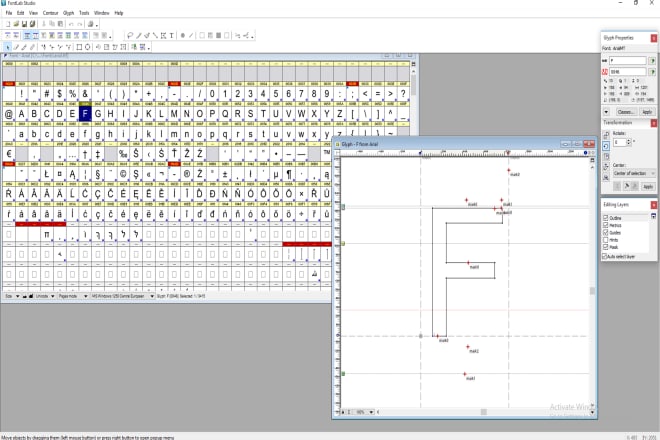Click Apply in Glyph Properties panel
660x440 pixels.
point(647,112)
